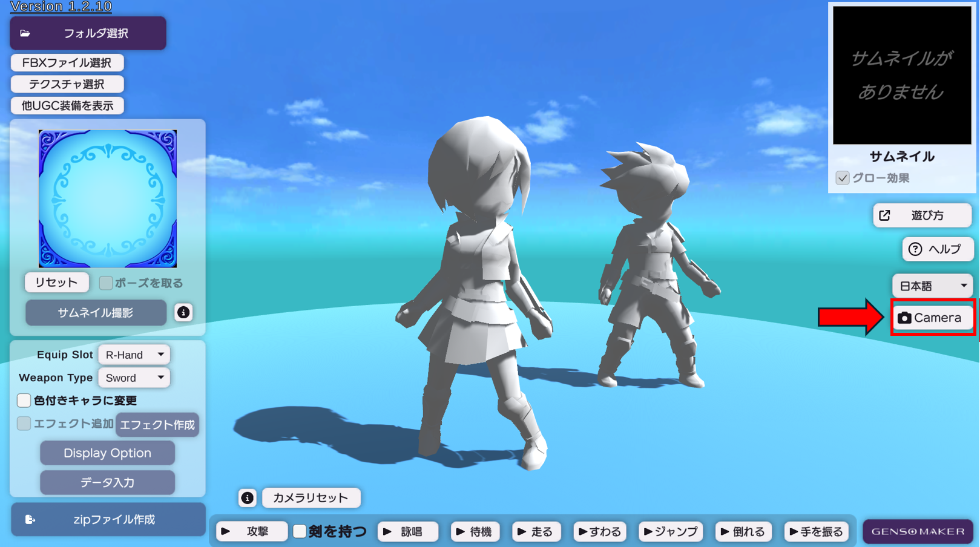
Task: Open the 遊び方 external link button
Action: coord(922,215)
